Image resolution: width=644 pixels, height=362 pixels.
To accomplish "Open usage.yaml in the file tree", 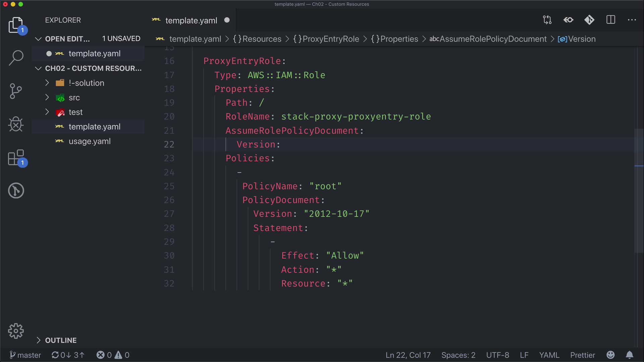I will click(x=90, y=141).
